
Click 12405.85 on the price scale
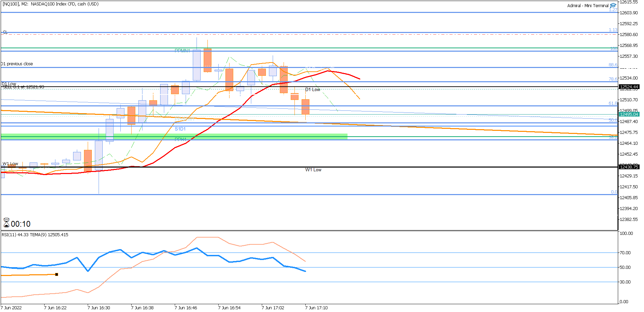(x=629, y=198)
